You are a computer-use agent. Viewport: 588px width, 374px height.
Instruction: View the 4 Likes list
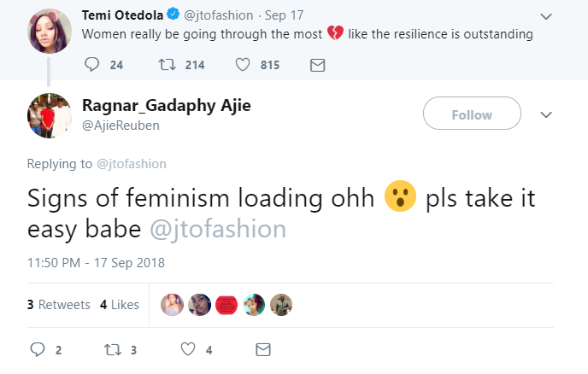pyautogui.click(x=119, y=304)
